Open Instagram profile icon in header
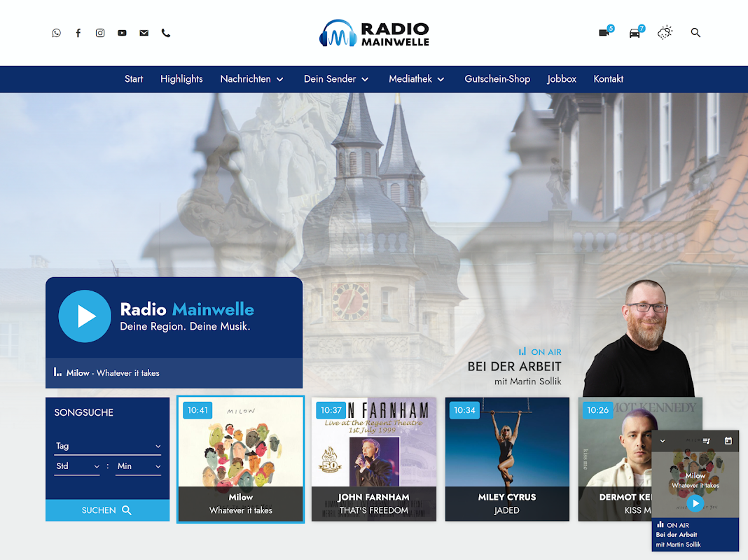Viewport: 748px width, 560px height. 100,33
